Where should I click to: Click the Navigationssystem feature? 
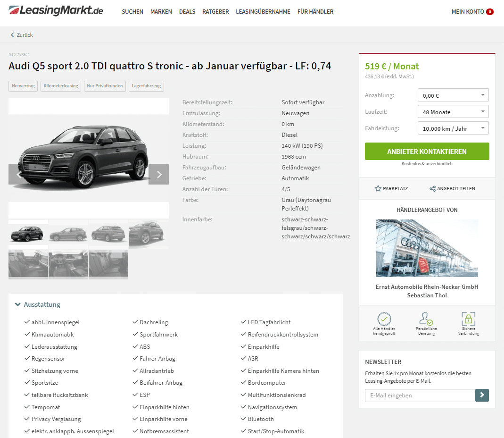(x=272, y=407)
